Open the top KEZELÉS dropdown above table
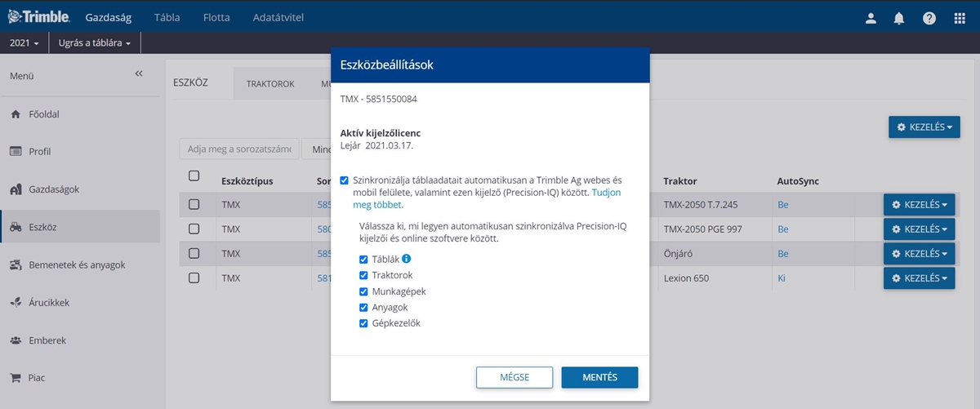This screenshot has height=409, width=980. point(924,127)
